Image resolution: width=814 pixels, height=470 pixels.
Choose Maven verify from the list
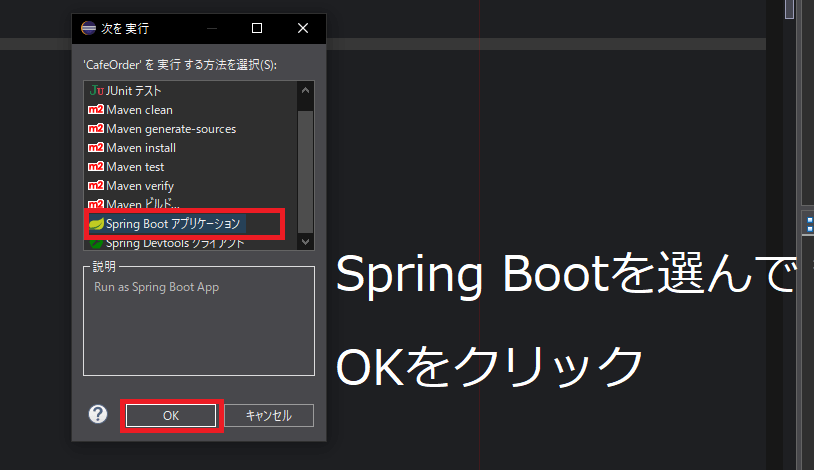(x=139, y=186)
